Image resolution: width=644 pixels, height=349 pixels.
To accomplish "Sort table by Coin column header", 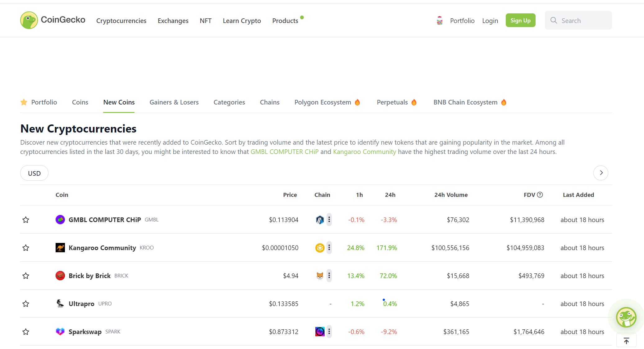I will click(x=62, y=195).
